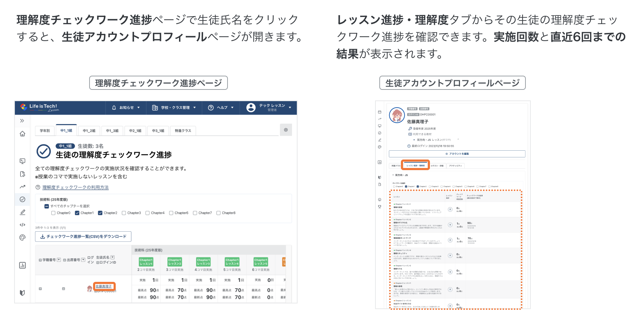The width and height of the screenshot is (644, 319).
Task: Open the code editor icon (</>)
Action: 22,225
